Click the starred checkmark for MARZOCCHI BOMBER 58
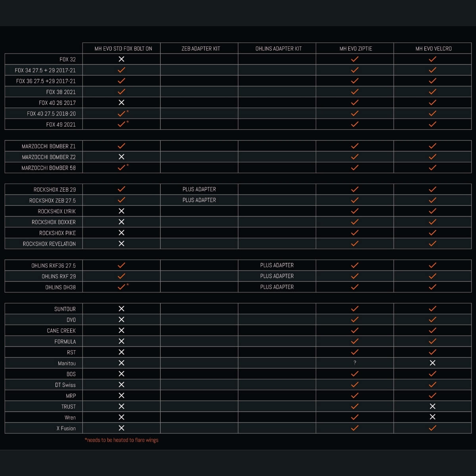The width and height of the screenshot is (476, 476). pos(122,167)
